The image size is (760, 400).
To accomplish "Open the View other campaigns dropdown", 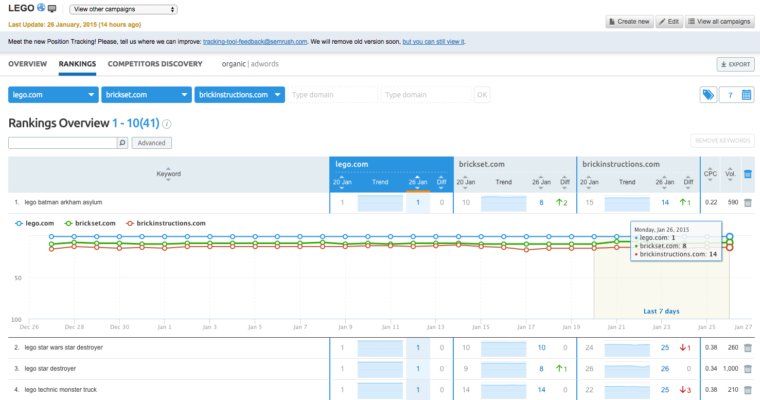I will [x=123, y=9].
